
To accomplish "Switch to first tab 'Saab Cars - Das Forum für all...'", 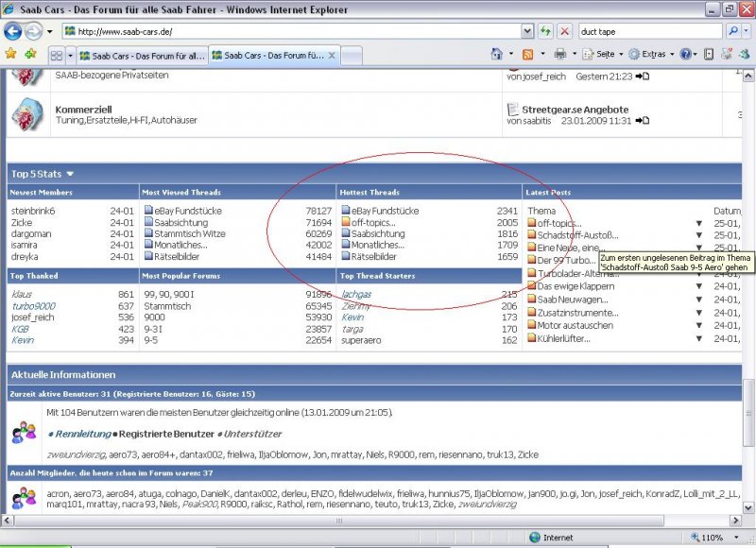I will pos(143,56).
